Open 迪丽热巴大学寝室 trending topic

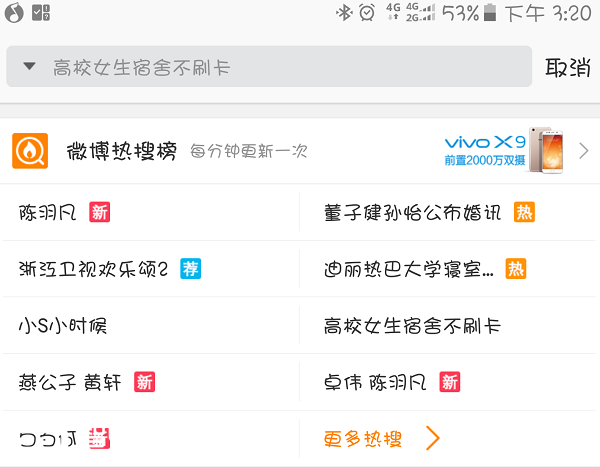pos(409,269)
